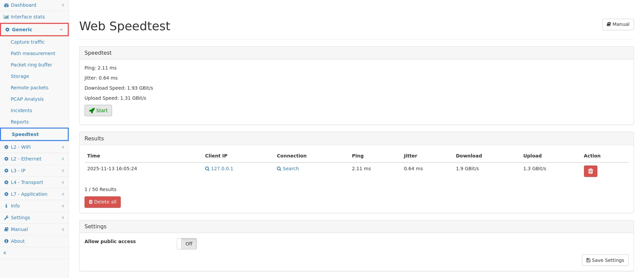Click the magnifier icon beside Connection Search

pyautogui.click(x=279, y=169)
